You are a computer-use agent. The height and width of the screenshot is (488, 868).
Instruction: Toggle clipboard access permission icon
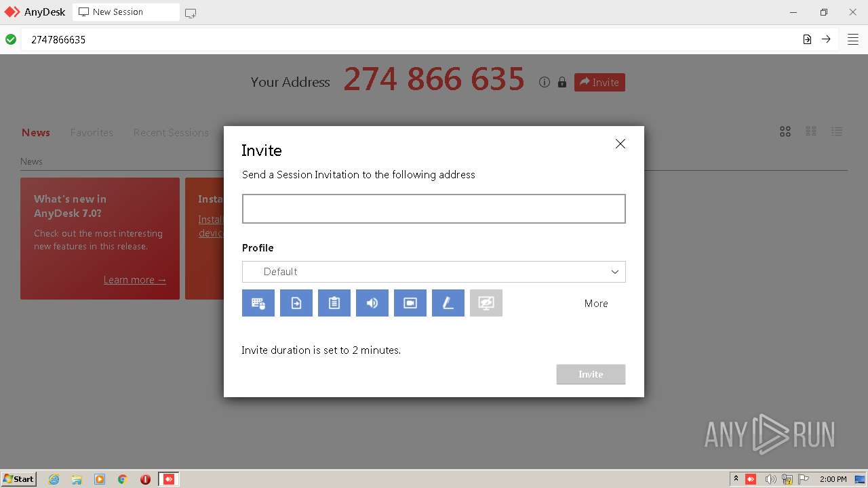pyautogui.click(x=334, y=303)
